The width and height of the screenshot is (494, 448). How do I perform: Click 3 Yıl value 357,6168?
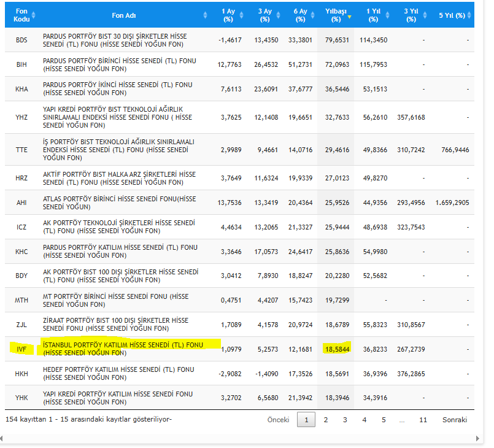[411, 117]
